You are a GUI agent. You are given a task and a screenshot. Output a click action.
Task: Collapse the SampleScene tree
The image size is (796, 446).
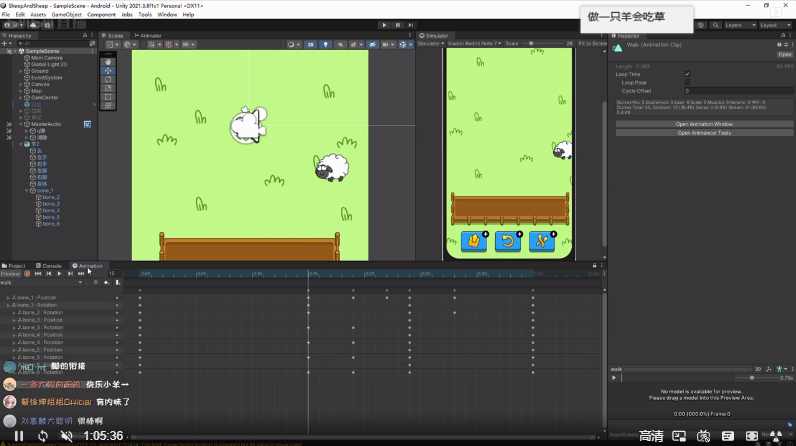click(x=15, y=51)
